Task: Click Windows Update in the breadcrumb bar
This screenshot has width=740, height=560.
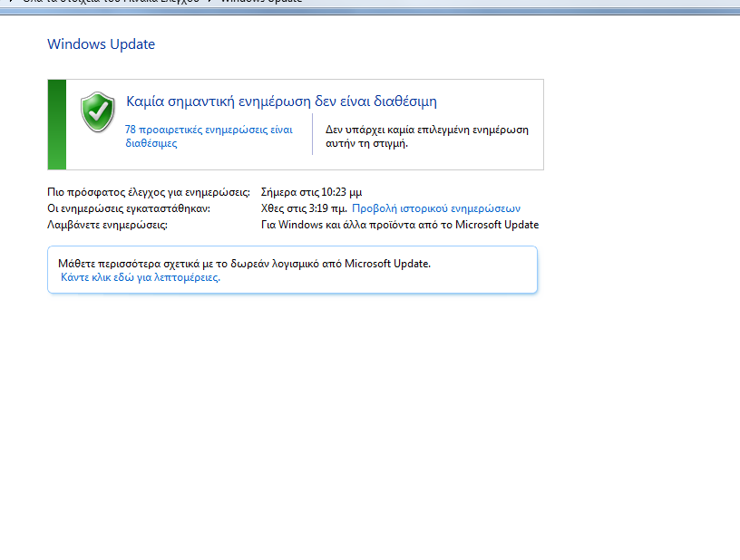Action: tap(261, 2)
